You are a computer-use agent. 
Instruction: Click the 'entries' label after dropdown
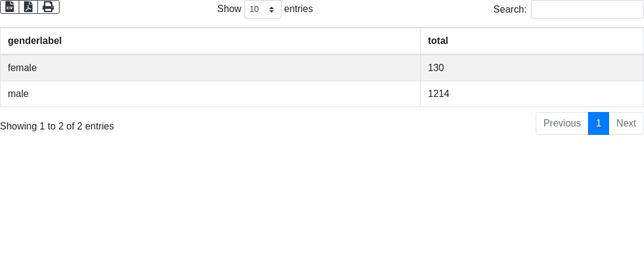pyautogui.click(x=299, y=9)
